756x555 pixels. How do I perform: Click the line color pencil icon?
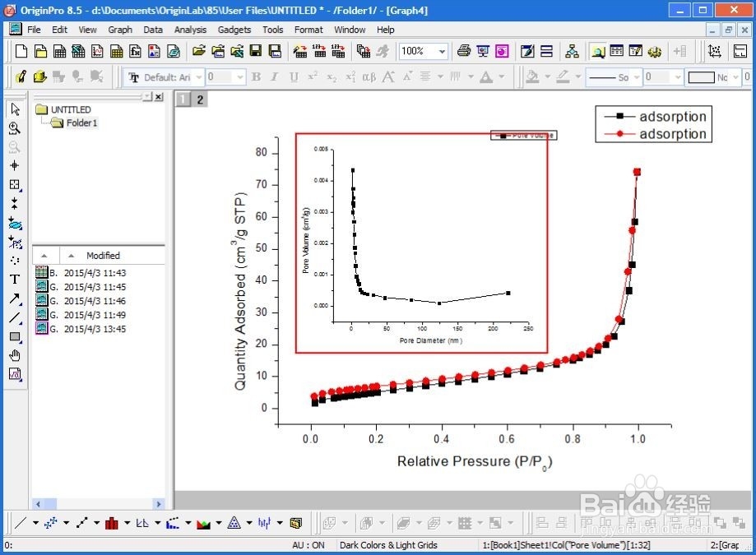[x=563, y=77]
